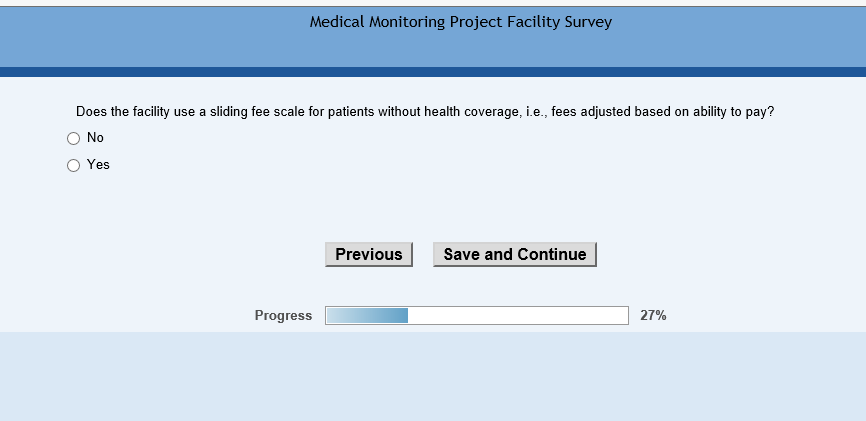
Task: Click the dark blue divider bar under the header
Action: coord(433,72)
